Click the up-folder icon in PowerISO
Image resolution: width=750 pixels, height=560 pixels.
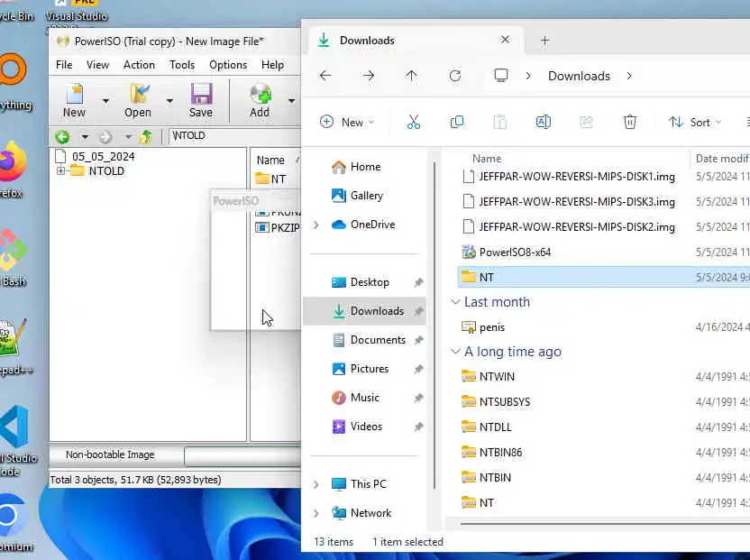pyautogui.click(x=145, y=137)
